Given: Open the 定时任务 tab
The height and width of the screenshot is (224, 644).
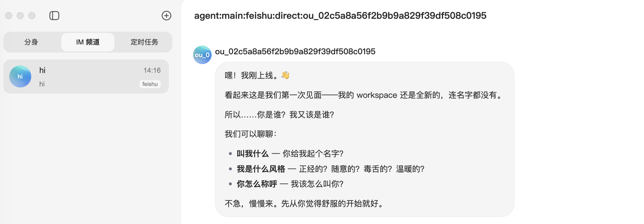Looking at the screenshot, I should (x=144, y=42).
